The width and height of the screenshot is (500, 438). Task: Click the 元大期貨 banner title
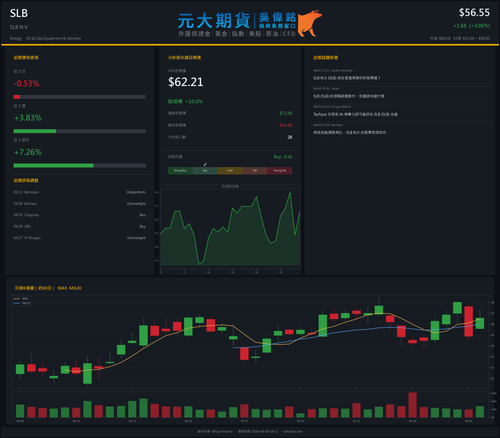tap(214, 21)
